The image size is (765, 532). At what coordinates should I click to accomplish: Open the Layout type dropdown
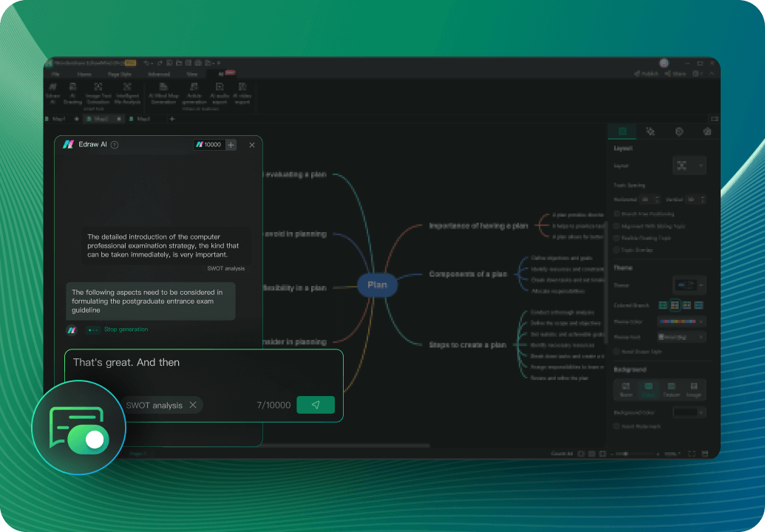(x=689, y=166)
